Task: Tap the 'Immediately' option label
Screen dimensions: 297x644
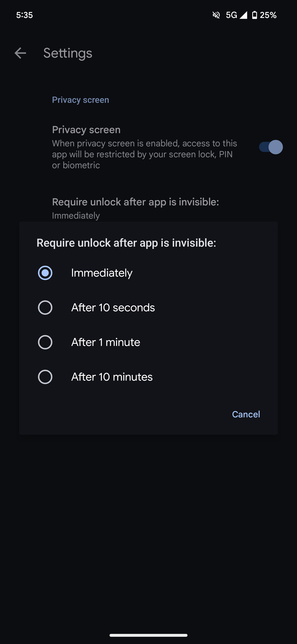Action: coord(102,273)
